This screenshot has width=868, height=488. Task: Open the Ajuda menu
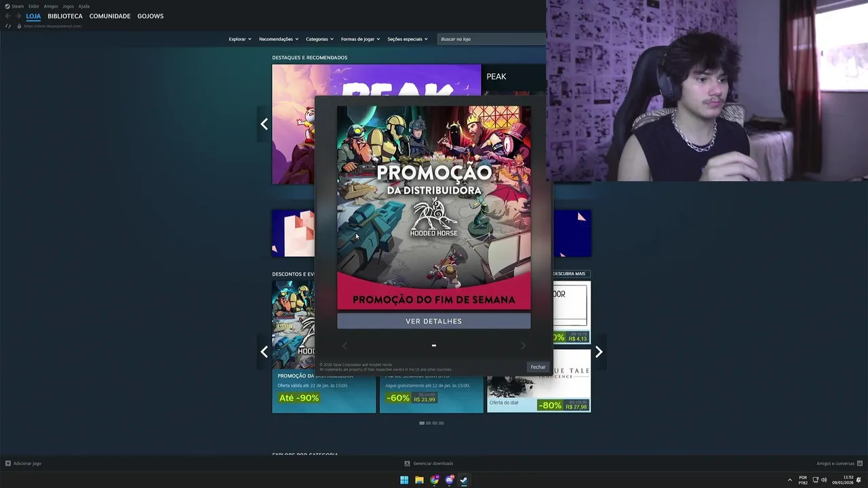pos(84,6)
